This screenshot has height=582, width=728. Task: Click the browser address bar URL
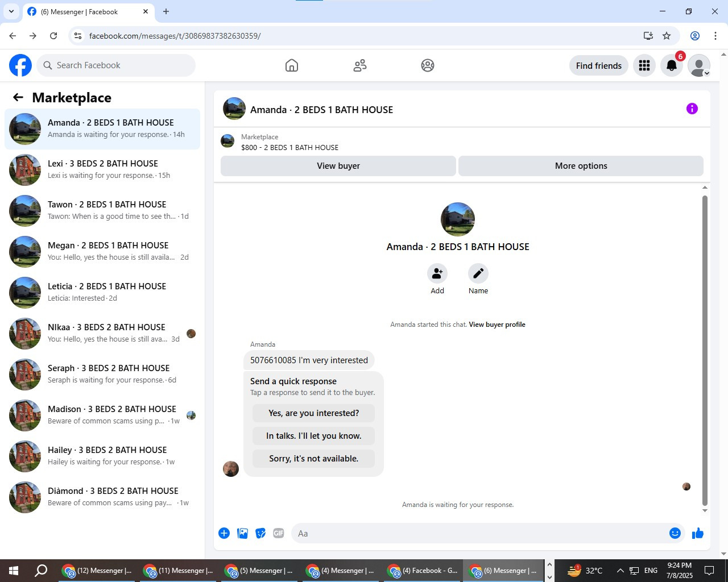pos(175,36)
